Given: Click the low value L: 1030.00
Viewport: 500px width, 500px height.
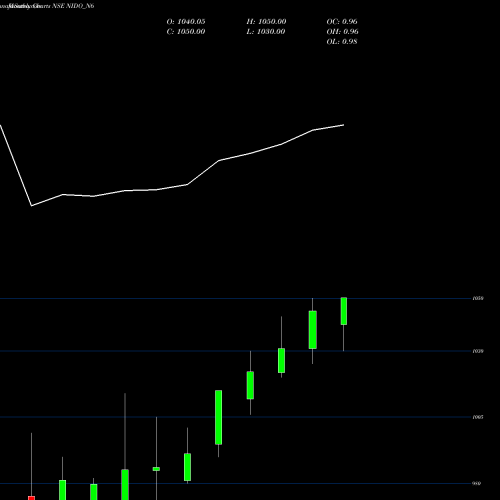Looking at the screenshot, I should point(266,32).
